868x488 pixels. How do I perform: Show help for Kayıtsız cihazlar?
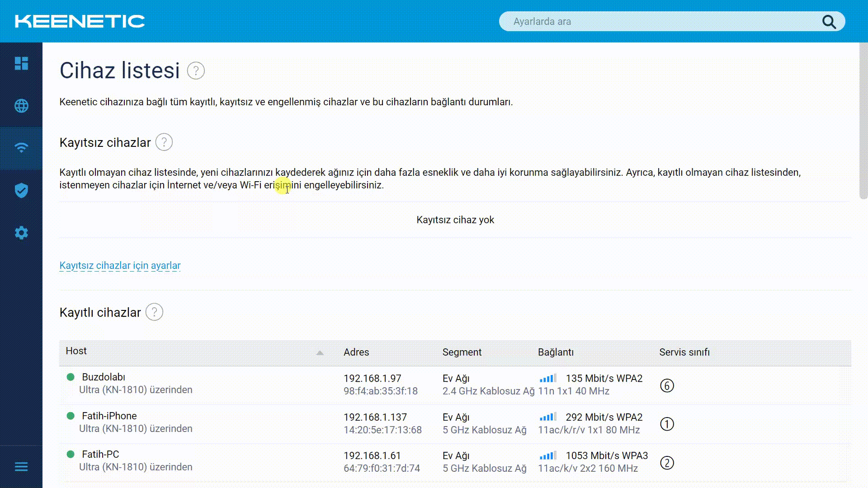pos(164,142)
